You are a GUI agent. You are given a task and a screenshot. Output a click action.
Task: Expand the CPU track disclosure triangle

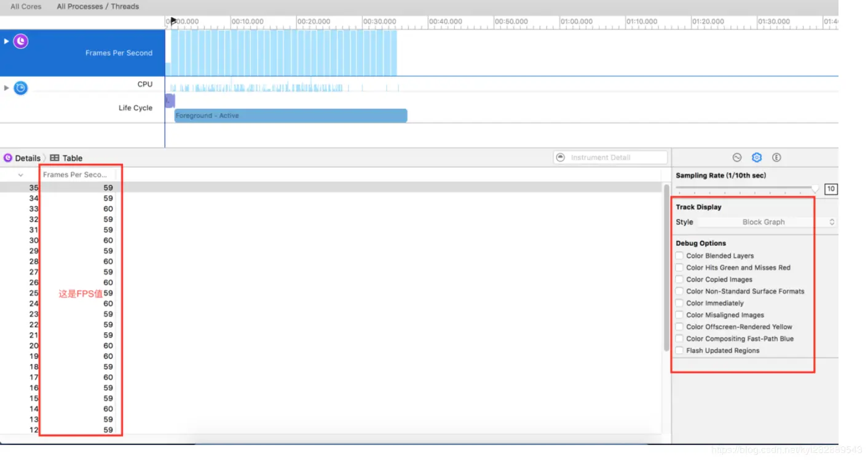click(x=7, y=88)
